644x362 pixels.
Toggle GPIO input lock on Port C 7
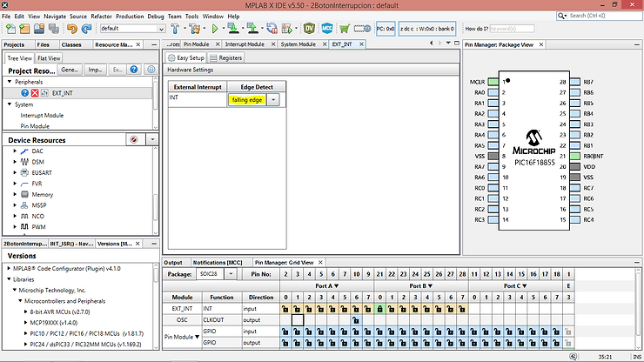pos(556,332)
